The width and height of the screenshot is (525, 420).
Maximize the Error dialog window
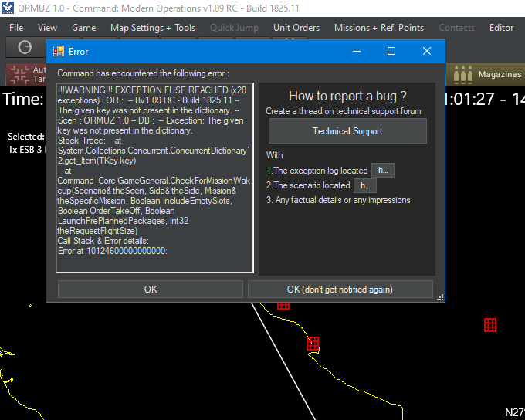(391, 51)
